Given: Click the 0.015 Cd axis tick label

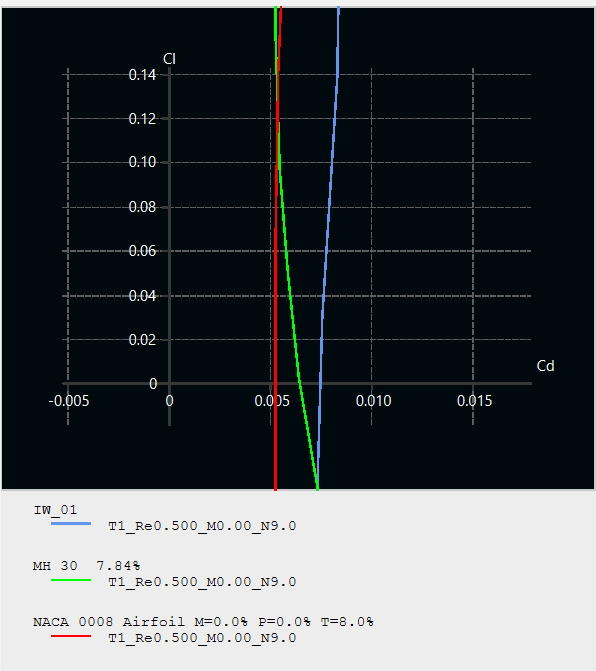Looking at the screenshot, I should tap(474, 401).
